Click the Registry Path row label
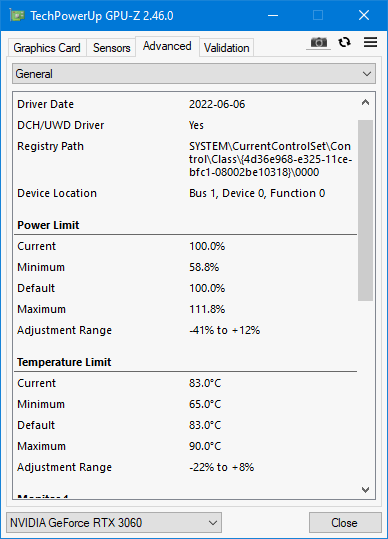The height and width of the screenshot is (539, 388). pyautogui.click(x=51, y=146)
